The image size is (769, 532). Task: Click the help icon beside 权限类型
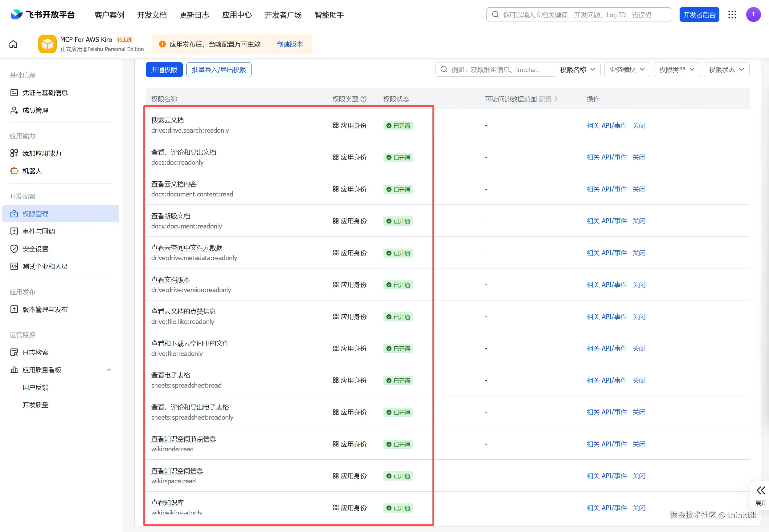(x=364, y=99)
